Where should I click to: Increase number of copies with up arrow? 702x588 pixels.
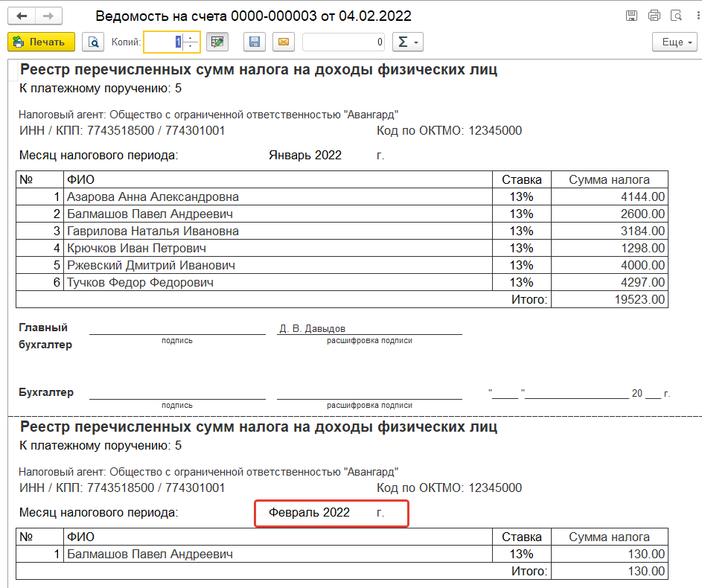click(x=191, y=38)
